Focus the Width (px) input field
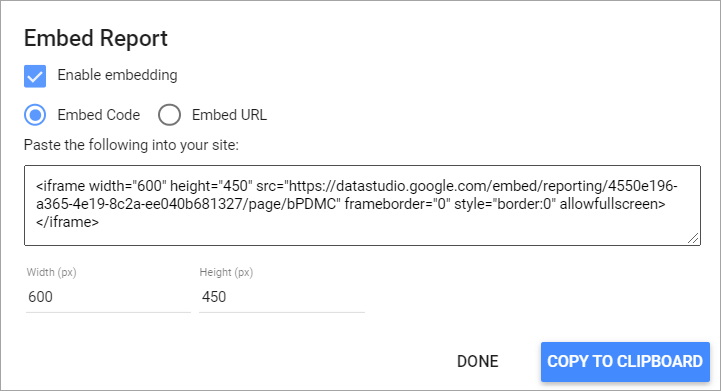 coord(109,297)
